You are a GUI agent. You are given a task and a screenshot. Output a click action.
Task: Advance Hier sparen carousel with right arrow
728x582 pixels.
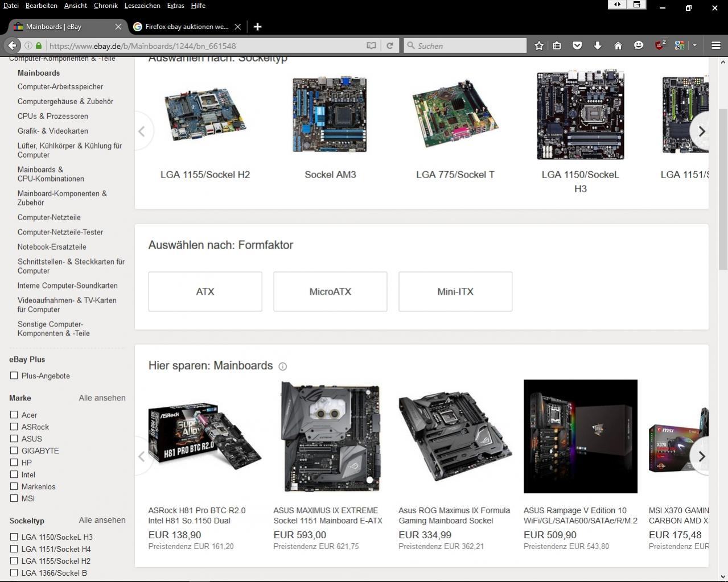(x=701, y=456)
